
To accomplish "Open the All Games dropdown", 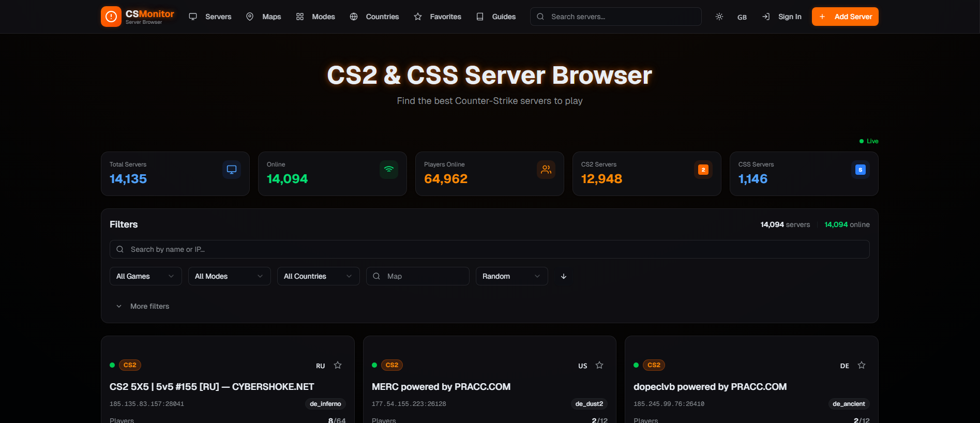I will pos(146,276).
